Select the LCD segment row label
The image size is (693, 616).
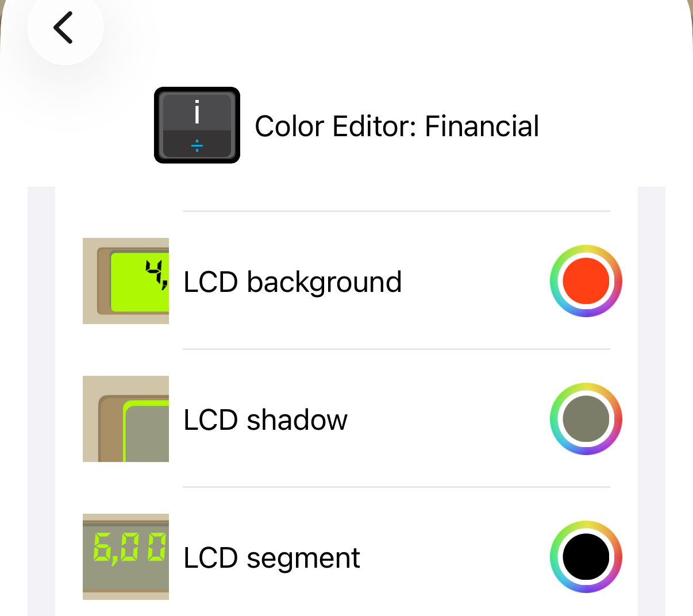(x=272, y=558)
